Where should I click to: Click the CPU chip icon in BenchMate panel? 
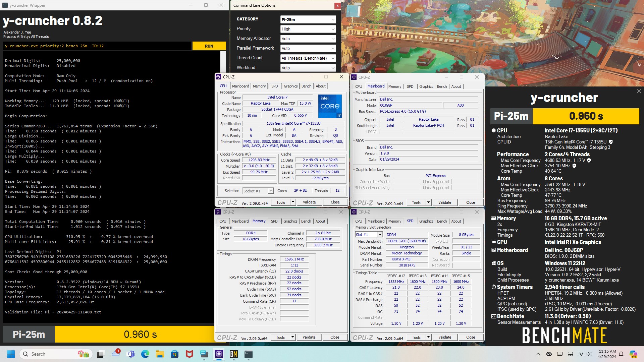pyautogui.click(x=494, y=130)
